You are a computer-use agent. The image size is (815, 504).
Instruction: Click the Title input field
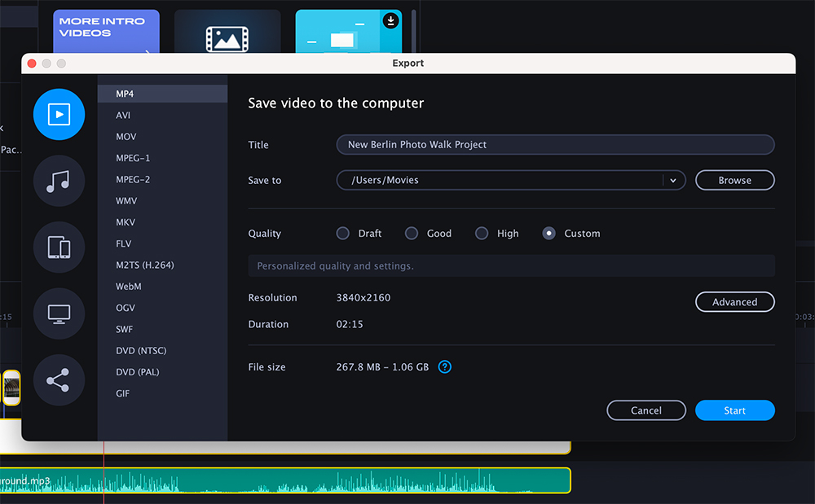(555, 144)
